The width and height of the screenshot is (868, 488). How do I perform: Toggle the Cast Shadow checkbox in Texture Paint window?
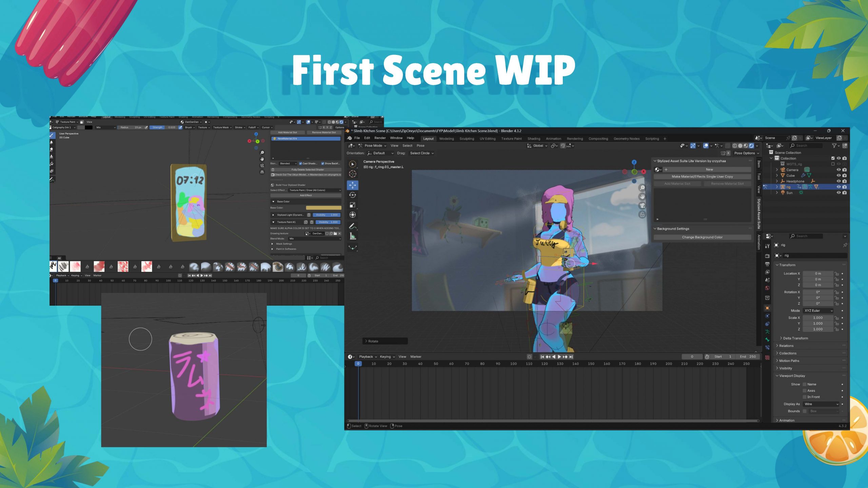(x=300, y=163)
